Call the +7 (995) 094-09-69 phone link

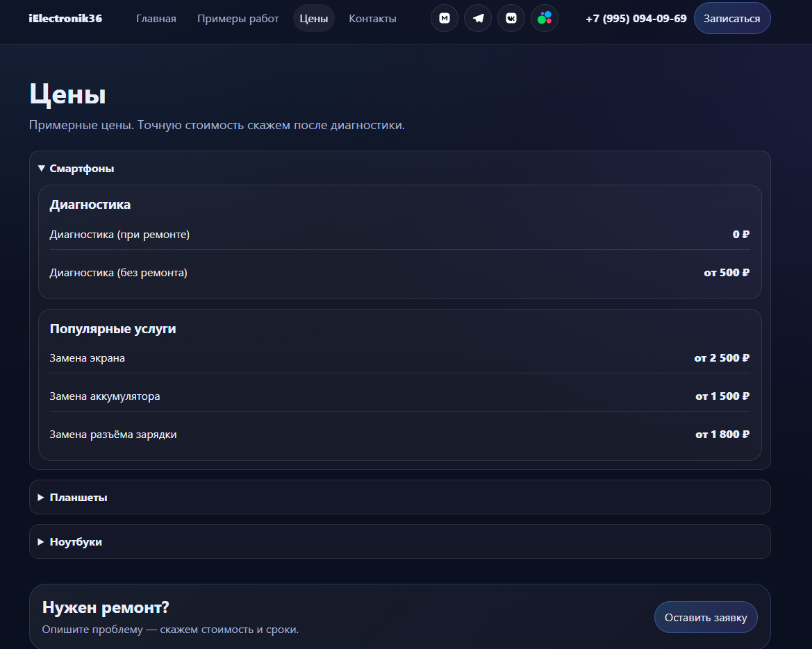click(636, 19)
